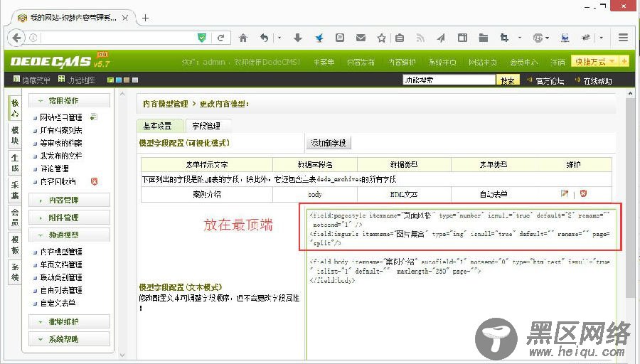Image resolution: width=640 pixels, height=364 pixels.
Task: Select the 采集 vertical sidebar tab
Action: click(x=15, y=190)
